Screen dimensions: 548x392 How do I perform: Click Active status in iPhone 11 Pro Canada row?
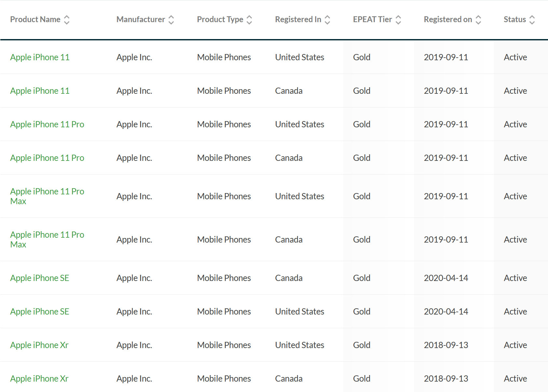(x=515, y=158)
